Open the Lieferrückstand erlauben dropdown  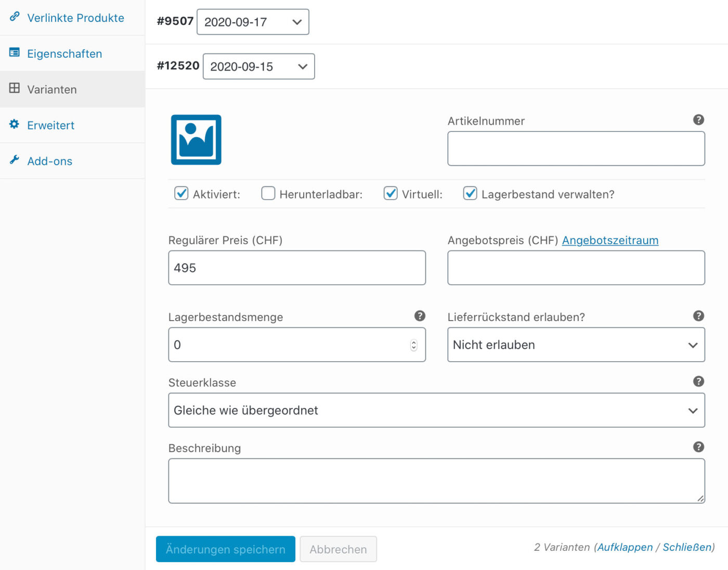click(576, 345)
